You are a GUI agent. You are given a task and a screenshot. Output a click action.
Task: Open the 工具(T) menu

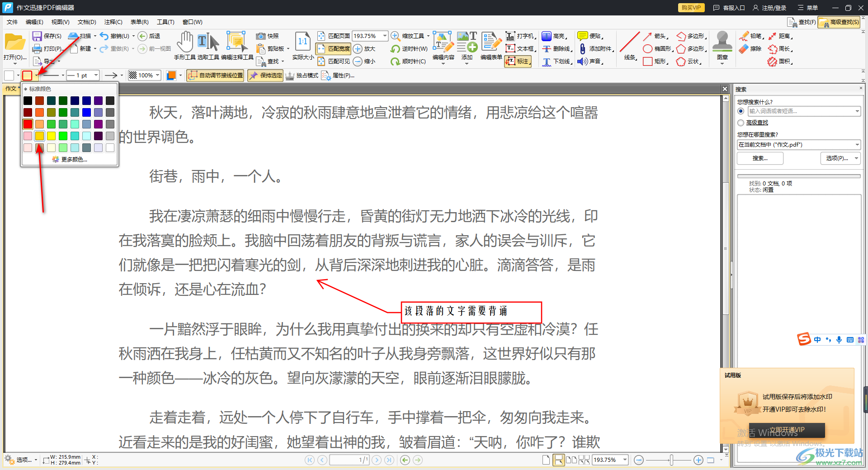tap(165, 22)
